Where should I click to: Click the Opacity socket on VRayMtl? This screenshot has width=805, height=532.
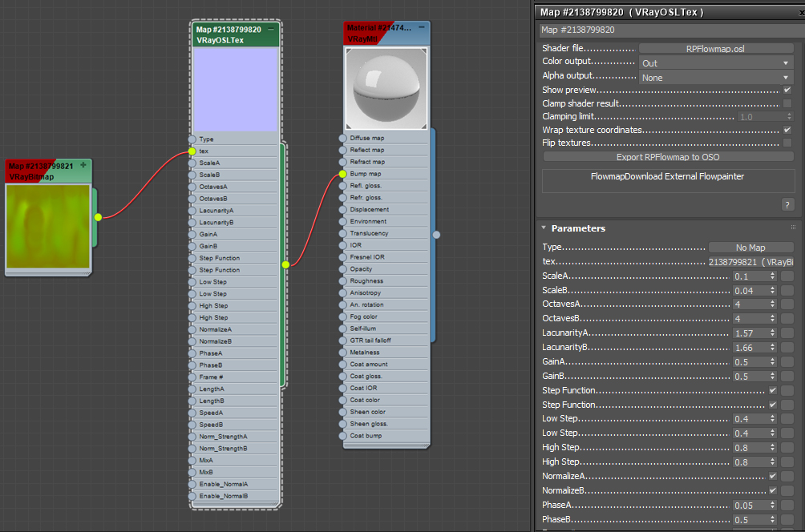pyautogui.click(x=343, y=269)
